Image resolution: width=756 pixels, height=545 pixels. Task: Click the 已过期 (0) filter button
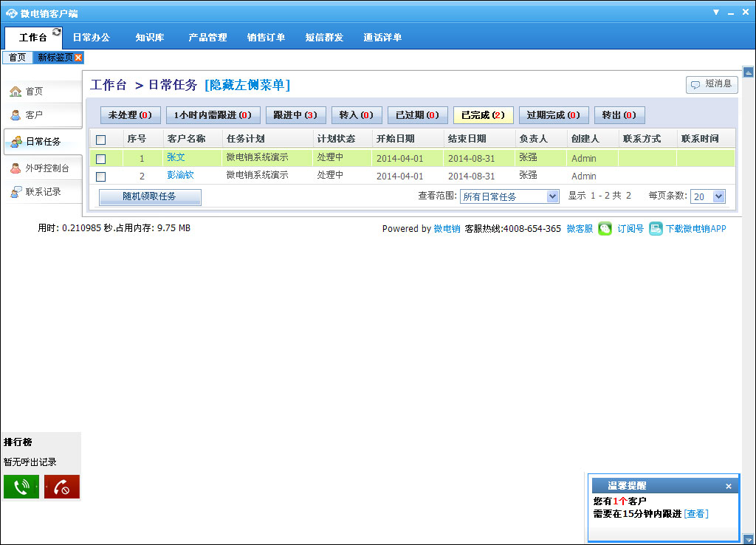click(x=418, y=115)
